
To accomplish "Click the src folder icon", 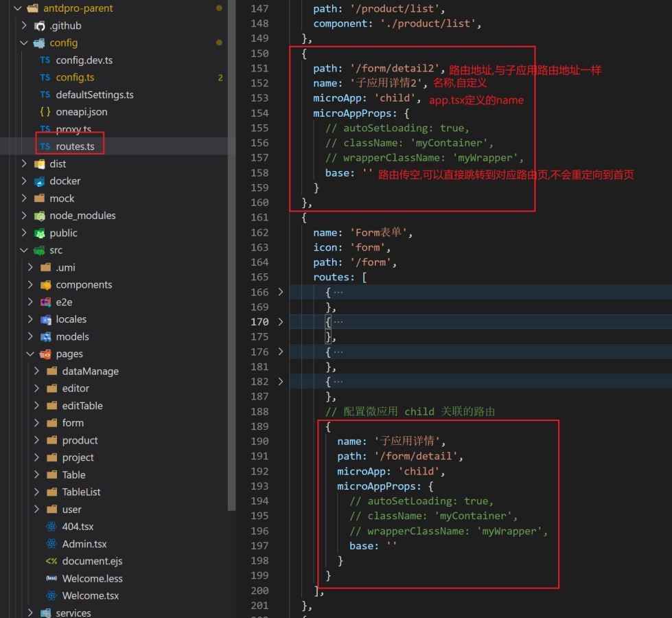I will tap(39, 250).
